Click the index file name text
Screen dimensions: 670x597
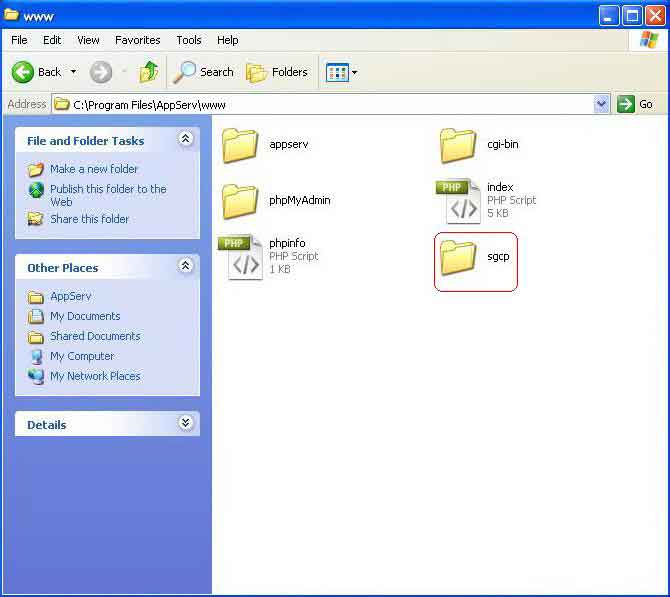point(500,187)
